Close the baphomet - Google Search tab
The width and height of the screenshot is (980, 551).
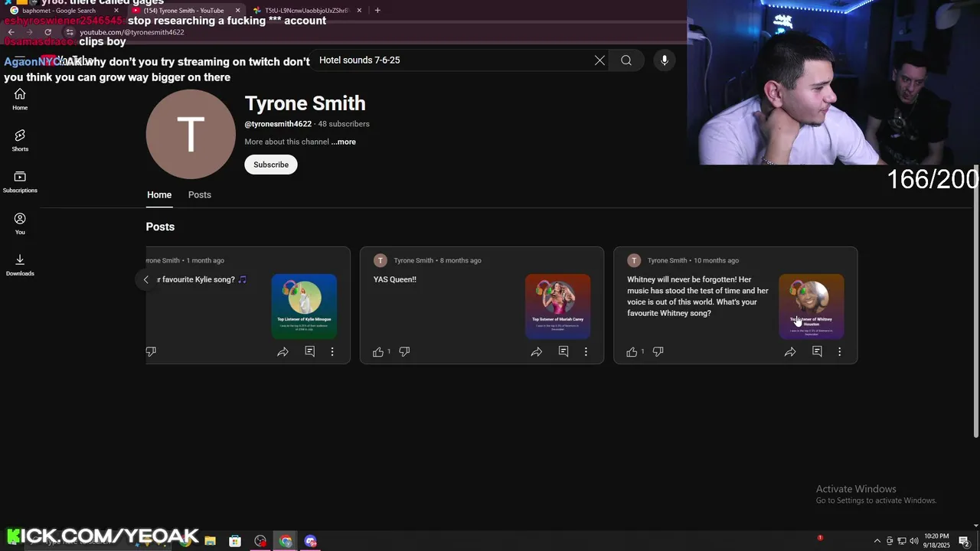pyautogui.click(x=116, y=11)
